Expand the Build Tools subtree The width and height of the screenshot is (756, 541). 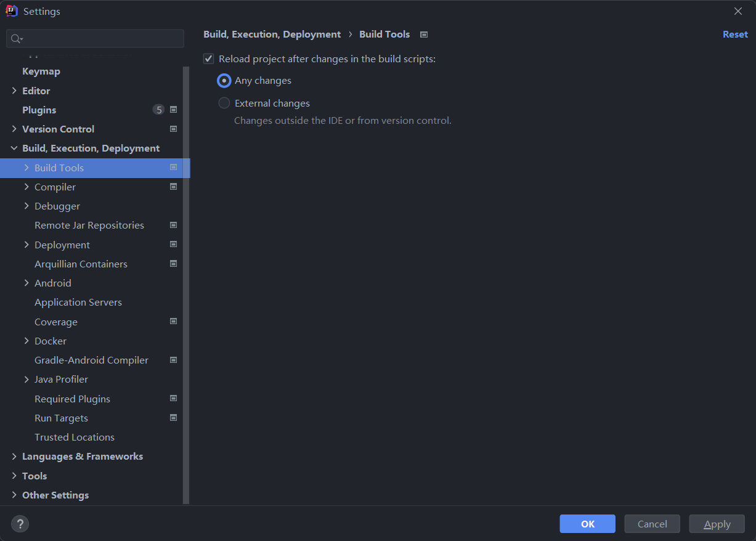pyautogui.click(x=26, y=168)
